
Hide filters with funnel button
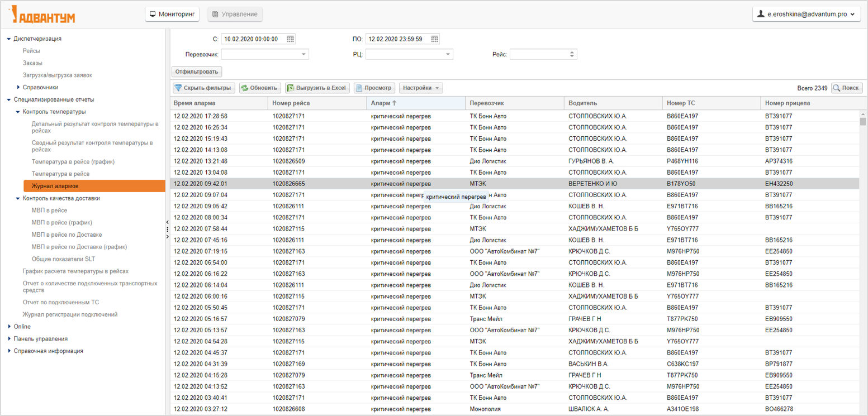[203, 88]
